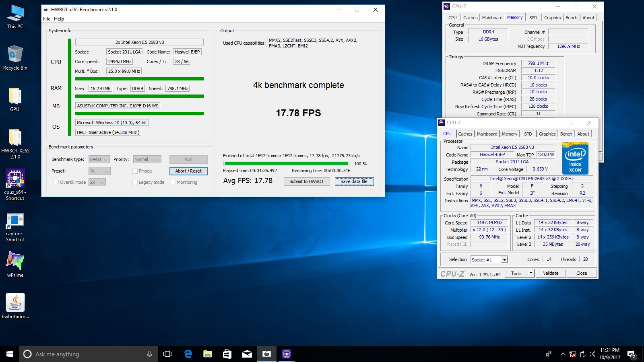Click the front CPU-Z window title icon
The width and height of the screenshot is (644, 362).
(x=442, y=123)
